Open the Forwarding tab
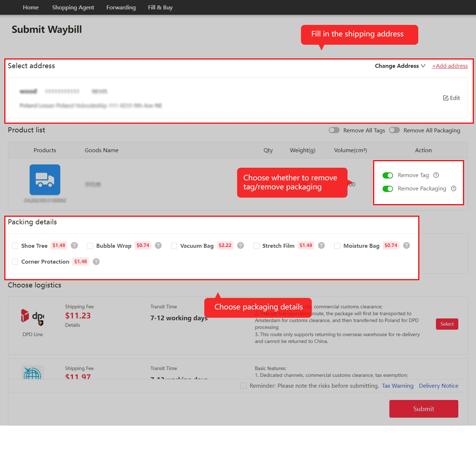476x449 pixels. pyautogui.click(x=121, y=7)
